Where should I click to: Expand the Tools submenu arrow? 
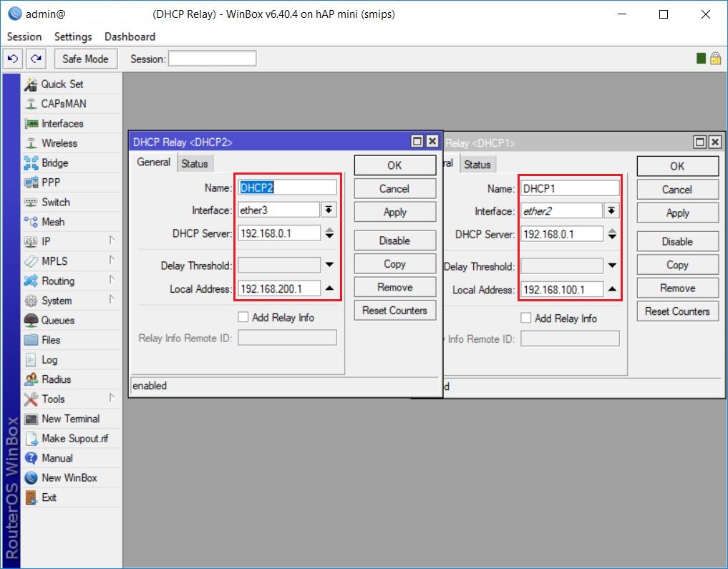(x=112, y=398)
